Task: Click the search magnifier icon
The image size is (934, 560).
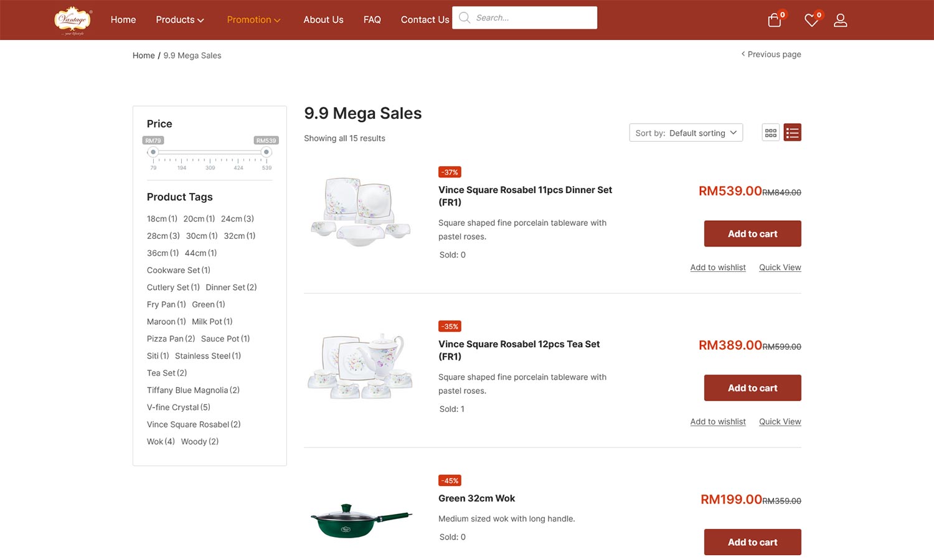Action: coord(465,18)
